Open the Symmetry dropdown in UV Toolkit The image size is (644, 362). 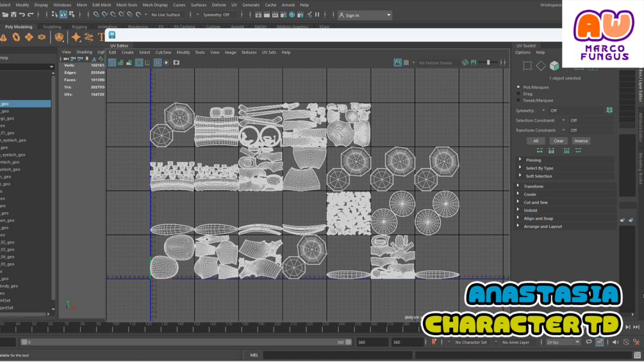[x=543, y=110]
